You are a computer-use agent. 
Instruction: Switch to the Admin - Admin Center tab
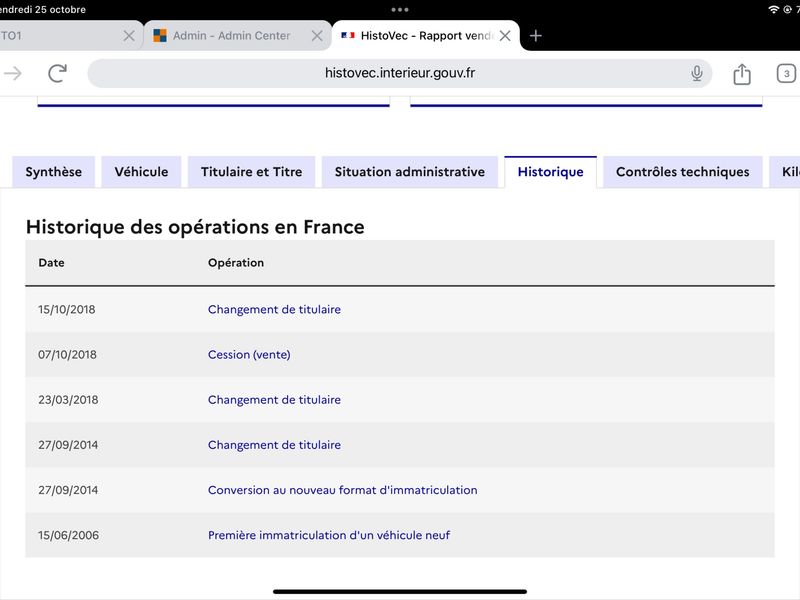click(238, 36)
